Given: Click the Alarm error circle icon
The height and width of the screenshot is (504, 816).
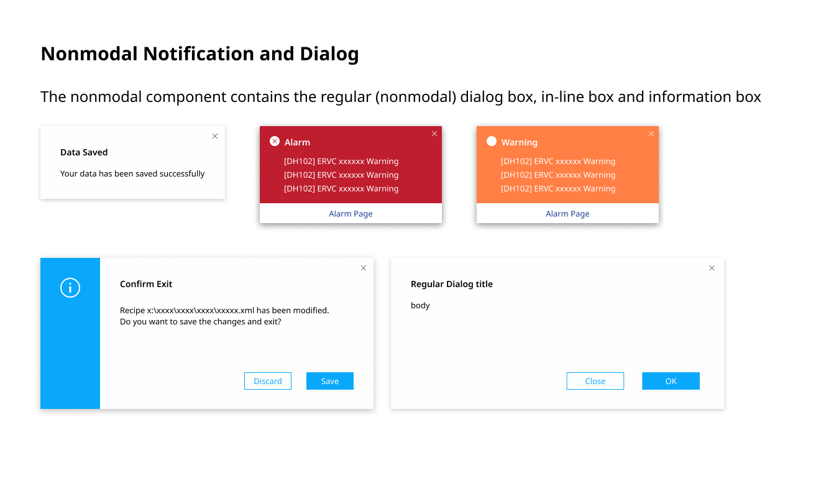Looking at the screenshot, I should click(275, 142).
